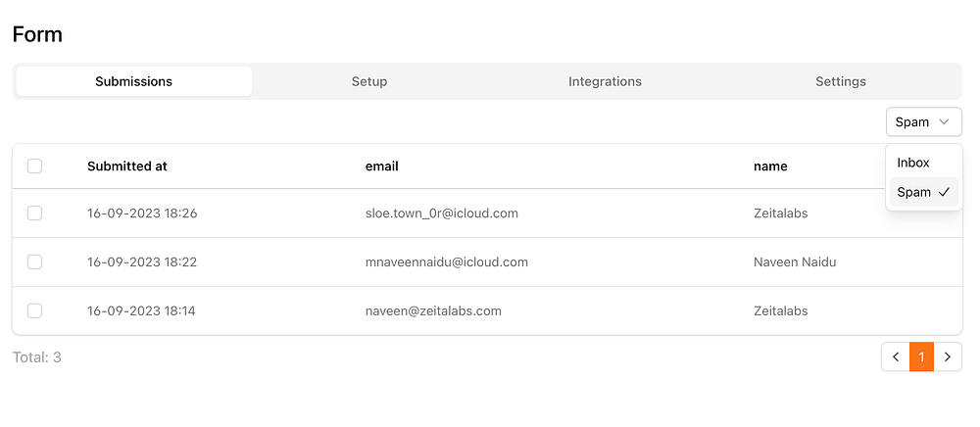Go to the Settings tab
This screenshot has width=980, height=427.
point(841,81)
